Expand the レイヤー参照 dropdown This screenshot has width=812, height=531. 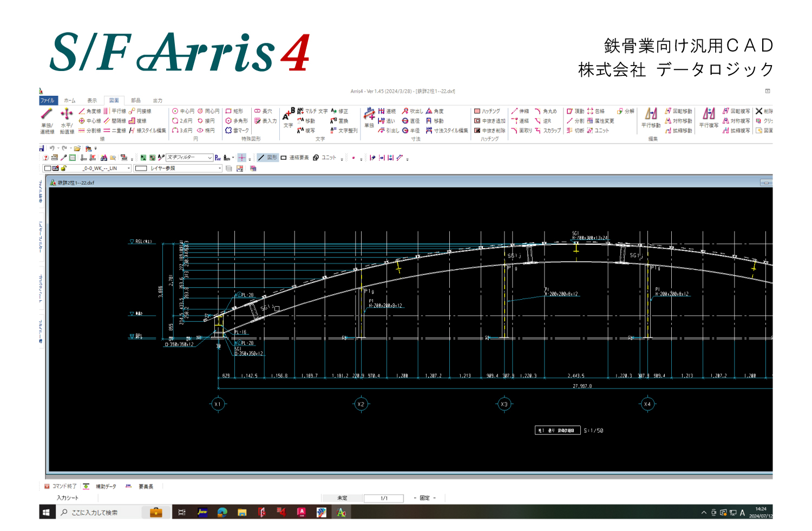(x=219, y=169)
